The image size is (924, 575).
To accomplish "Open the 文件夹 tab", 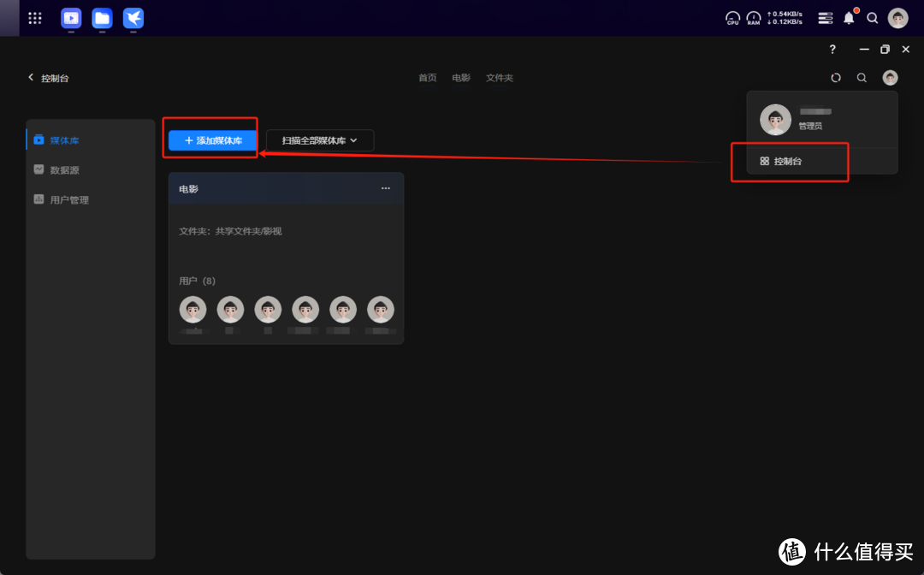I will 499,77.
